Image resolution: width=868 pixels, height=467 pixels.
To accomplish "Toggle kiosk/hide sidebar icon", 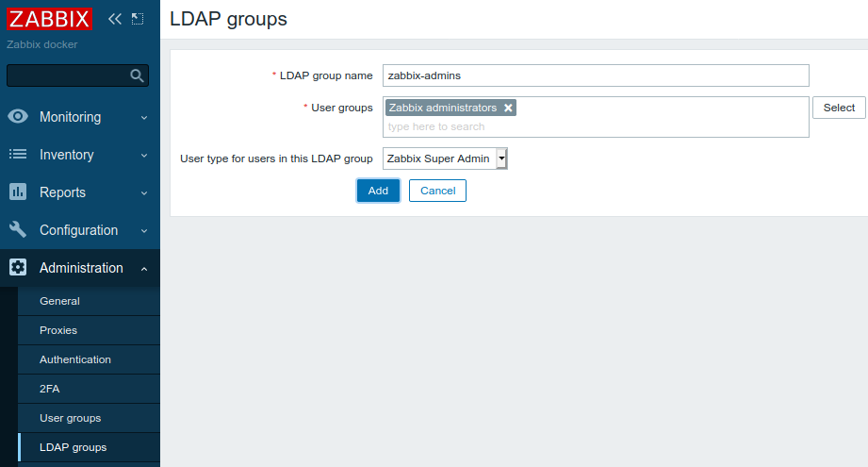I will pyautogui.click(x=138, y=19).
